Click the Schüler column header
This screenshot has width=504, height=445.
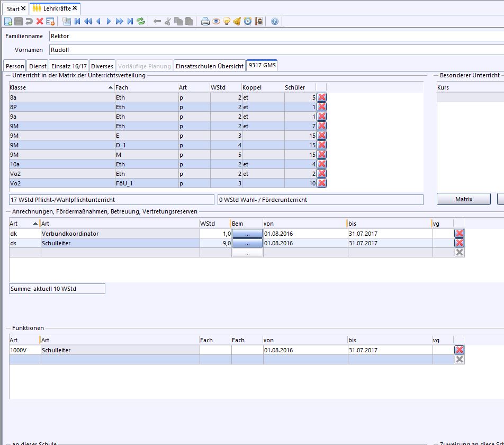click(x=300, y=87)
